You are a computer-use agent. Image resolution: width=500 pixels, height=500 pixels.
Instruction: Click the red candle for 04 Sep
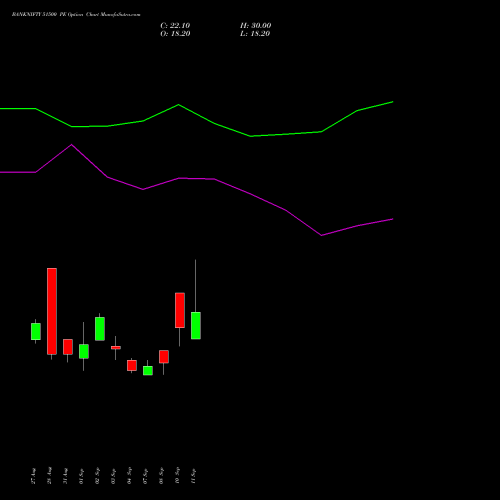click(132, 365)
